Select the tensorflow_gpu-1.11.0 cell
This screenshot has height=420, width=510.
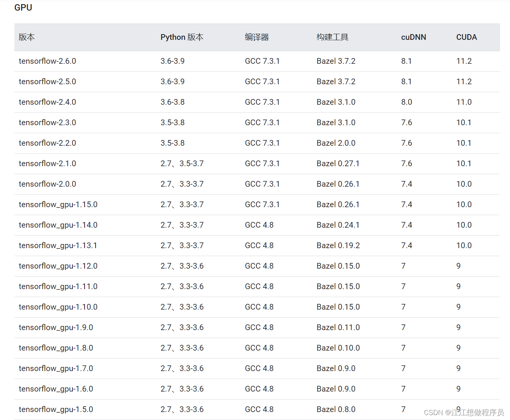(58, 286)
